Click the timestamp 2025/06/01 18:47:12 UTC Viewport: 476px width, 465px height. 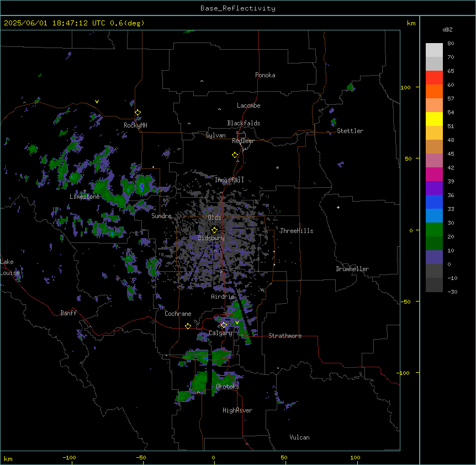55,23
